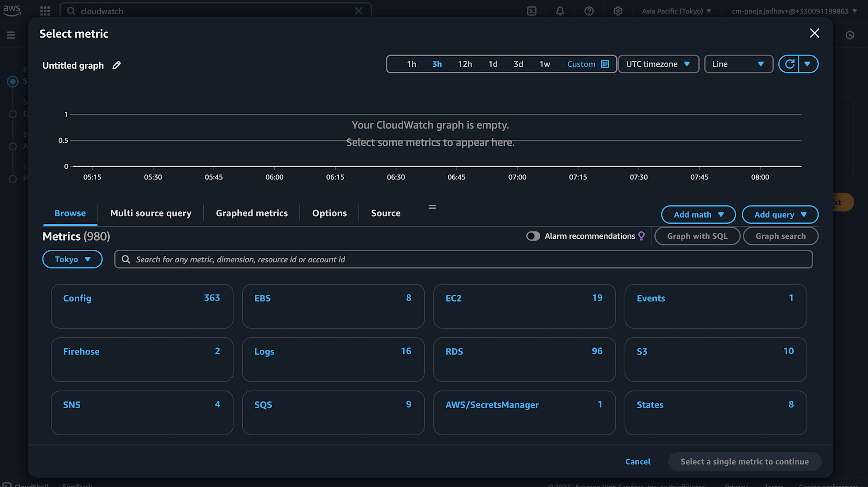Viewport: 868px width, 487px height.
Task: Close the Select metric dialog
Action: (x=815, y=33)
